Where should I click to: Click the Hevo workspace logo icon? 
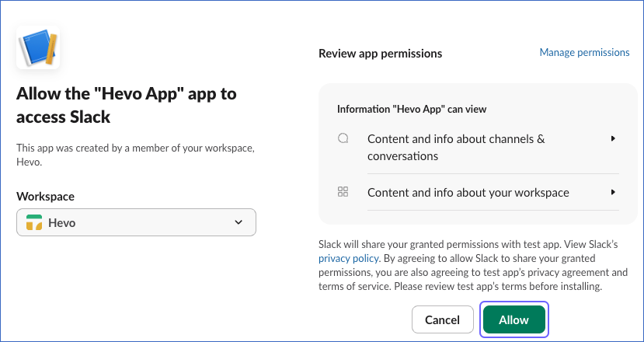tap(34, 222)
